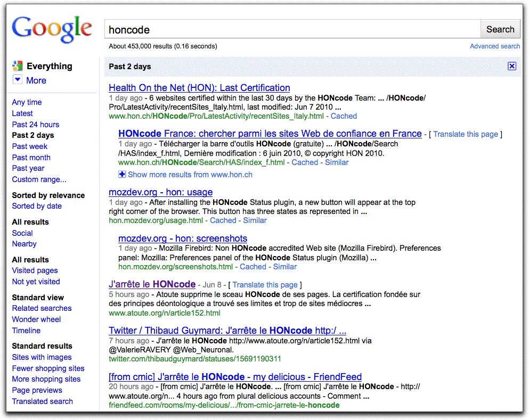Close the Past 2 days filter bar
Screen dimensions: 529x420
click(512, 66)
